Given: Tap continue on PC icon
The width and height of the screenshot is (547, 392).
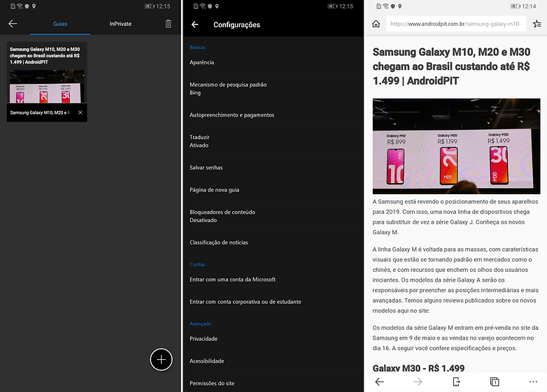Looking at the screenshot, I should (x=456, y=382).
